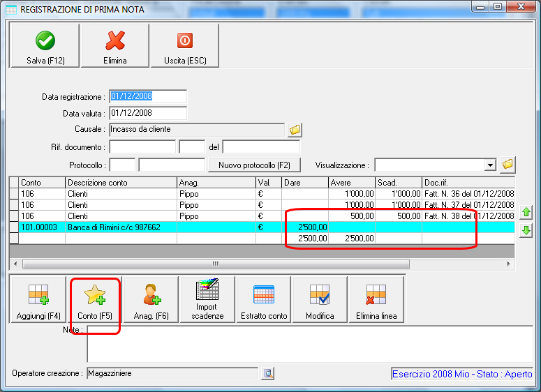
Task: Click the second Protocollo field
Action: (x=172, y=165)
